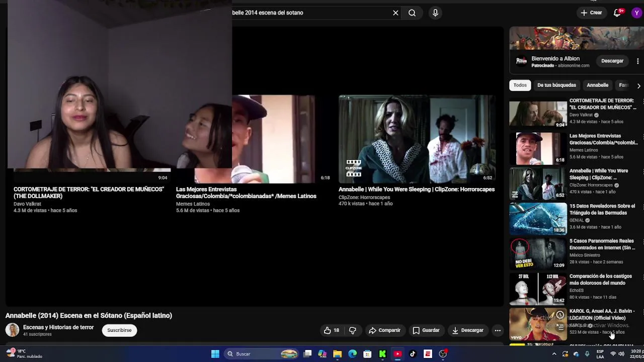Select the Annabelle filter chip
The height and width of the screenshot is (362, 644).
598,85
